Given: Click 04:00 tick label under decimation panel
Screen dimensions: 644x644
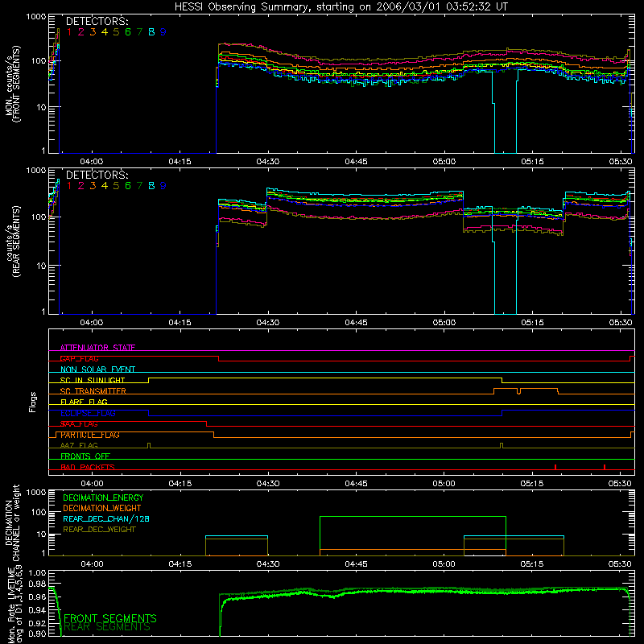Looking at the screenshot, I should pos(92,564).
